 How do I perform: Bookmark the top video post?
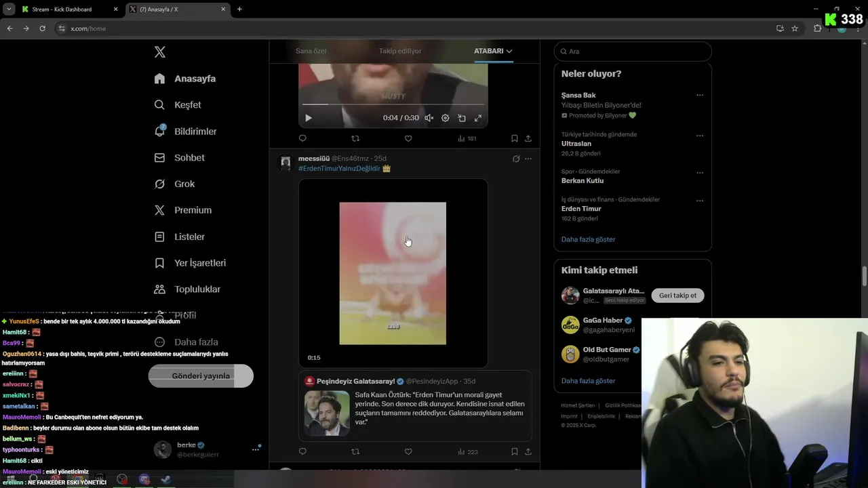[515, 138]
